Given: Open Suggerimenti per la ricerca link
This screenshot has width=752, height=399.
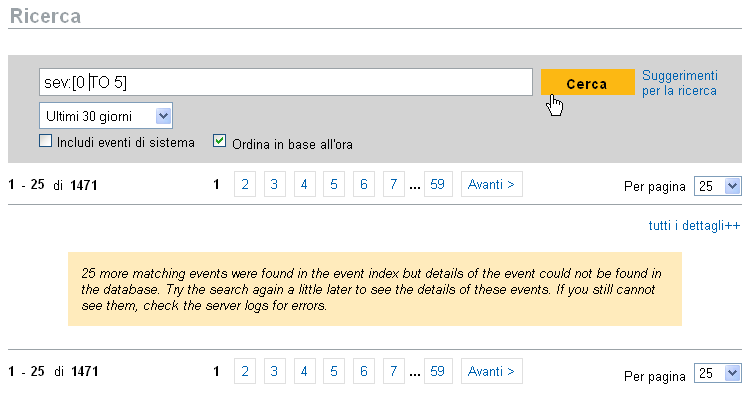Looking at the screenshot, I should tap(680, 83).
